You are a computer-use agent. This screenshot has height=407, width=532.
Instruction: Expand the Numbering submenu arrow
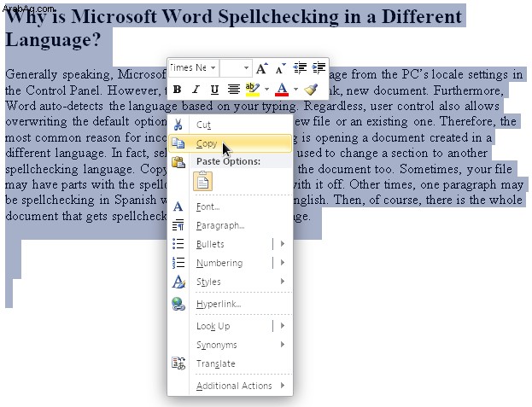[283, 263]
